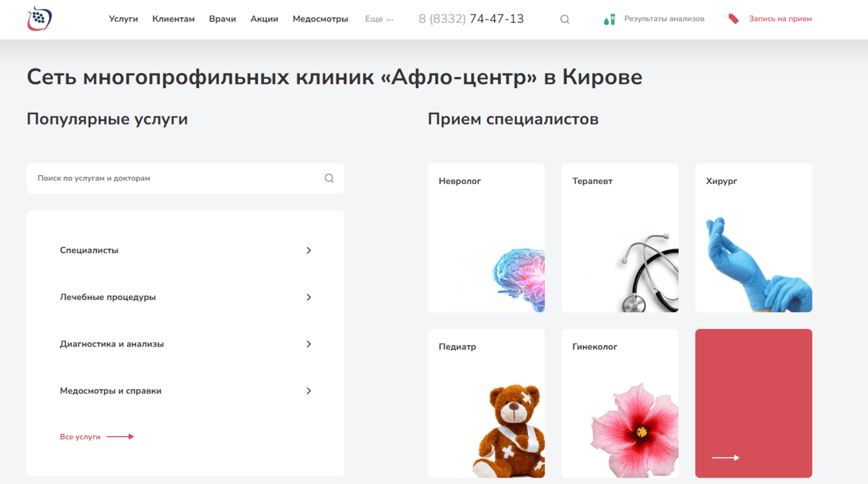The height and width of the screenshot is (484, 868).
Task: Expand the Специалисты chevron
Action: [309, 250]
